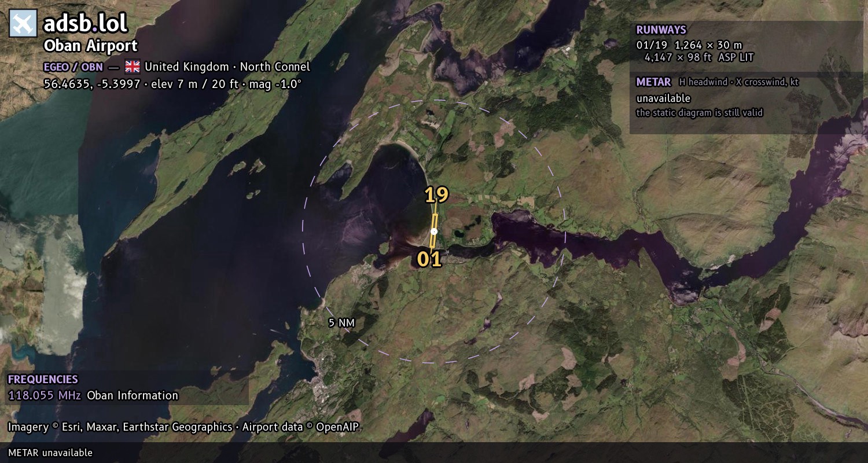The height and width of the screenshot is (463, 868).
Task: Click the METAR unavailable value
Action: pos(663,98)
